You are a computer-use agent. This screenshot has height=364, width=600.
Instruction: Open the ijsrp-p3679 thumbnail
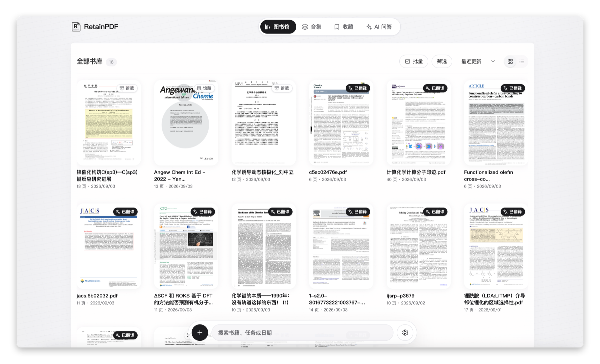click(419, 246)
